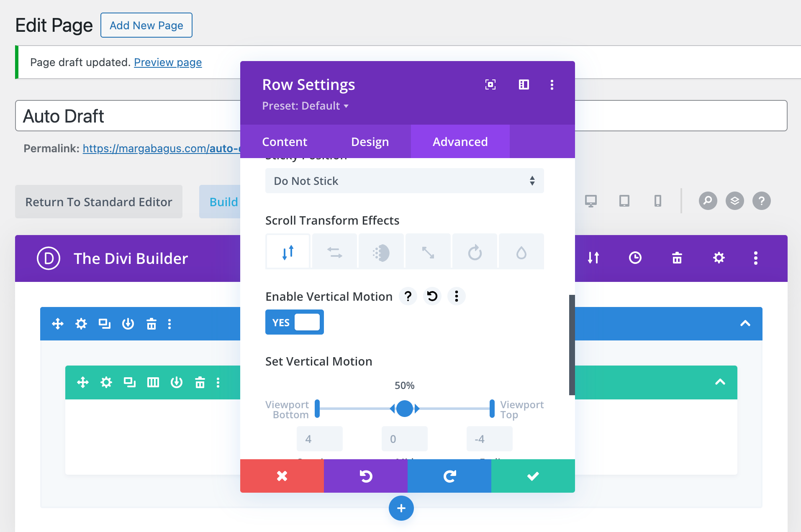Screen dimensions: 801x532
Task: Switch to Design tab
Action: 370,141
